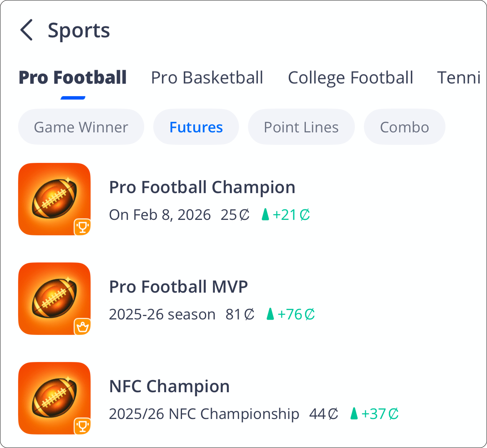Select the Pro Football tab
This screenshot has width=487, height=448.
(x=72, y=78)
